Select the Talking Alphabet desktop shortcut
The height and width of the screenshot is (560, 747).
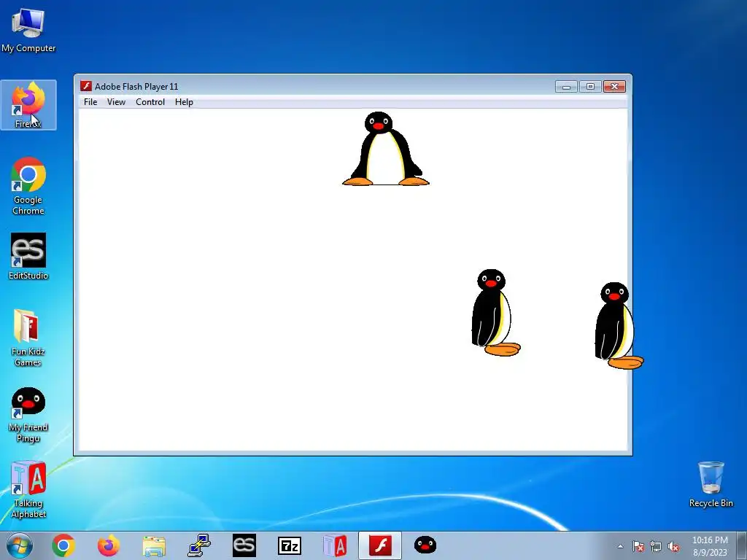pos(28,489)
